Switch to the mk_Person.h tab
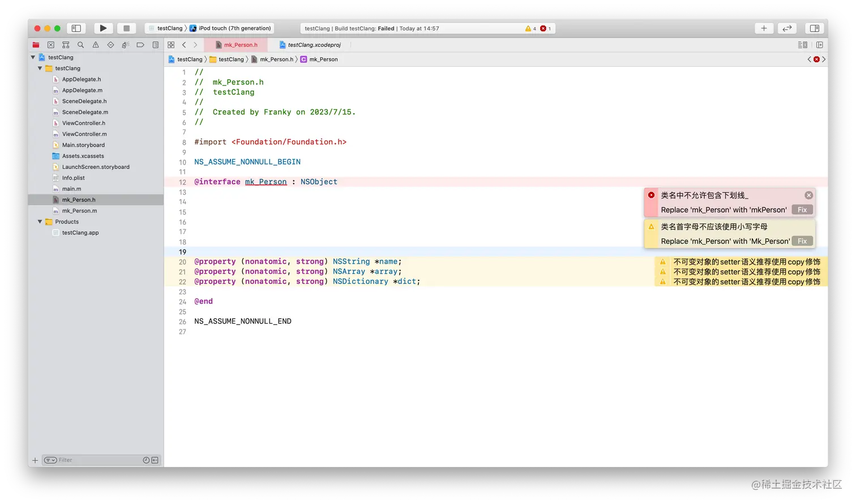The height and width of the screenshot is (504, 856). pyautogui.click(x=237, y=45)
